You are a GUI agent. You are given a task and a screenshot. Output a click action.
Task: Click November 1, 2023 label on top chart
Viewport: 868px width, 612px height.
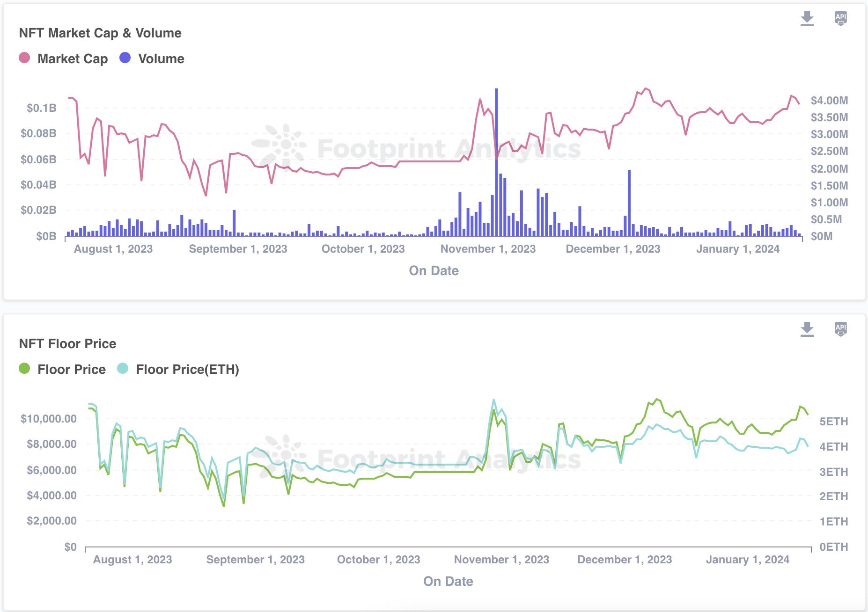488,249
